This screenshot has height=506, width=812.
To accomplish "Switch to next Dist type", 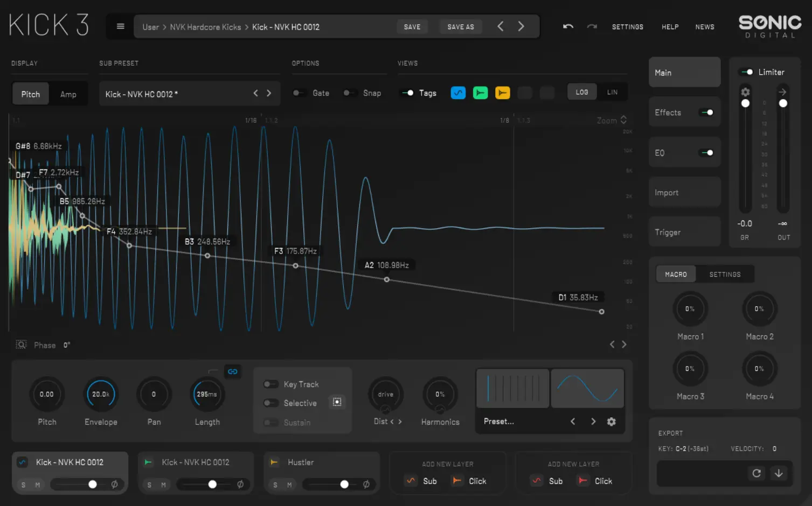I will [400, 421].
